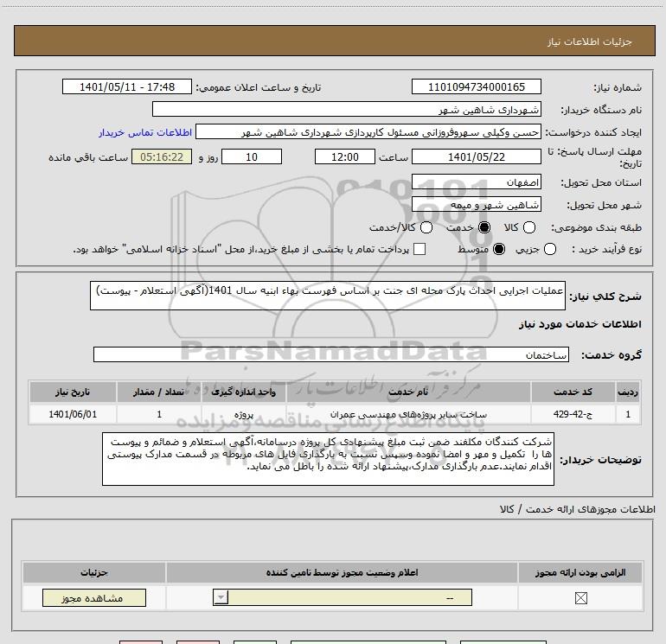The width and height of the screenshot is (666, 644).
Task: Click the جزئیات اطلاعات نیاز page title
Action: pyautogui.click(x=590, y=41)
